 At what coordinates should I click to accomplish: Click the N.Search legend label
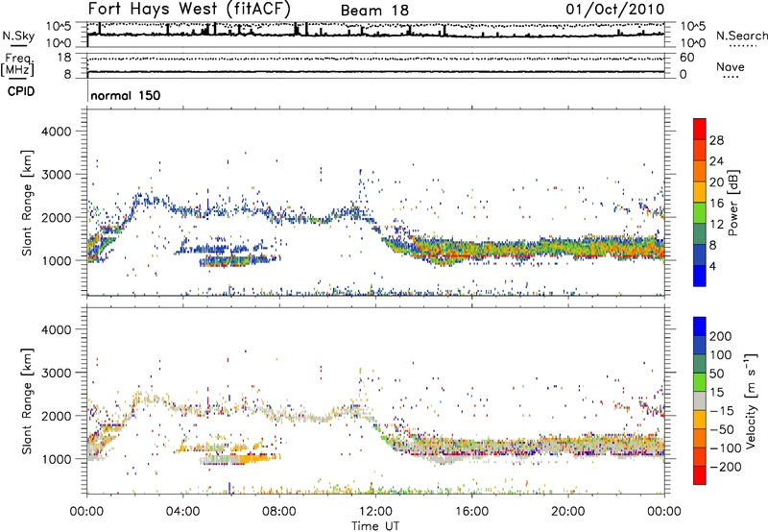click(741, 36)
